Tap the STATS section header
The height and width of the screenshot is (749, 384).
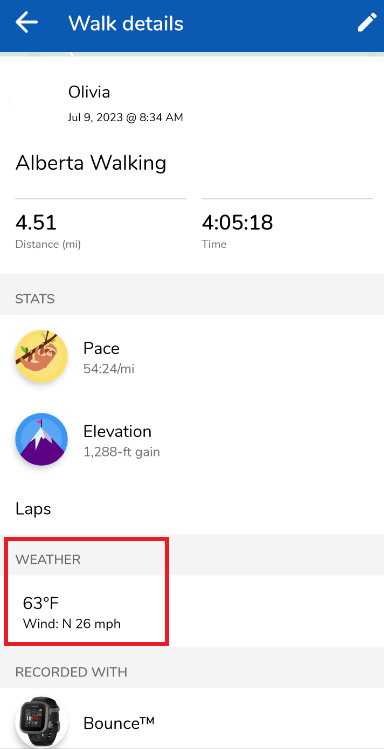[x=35, y=300]
